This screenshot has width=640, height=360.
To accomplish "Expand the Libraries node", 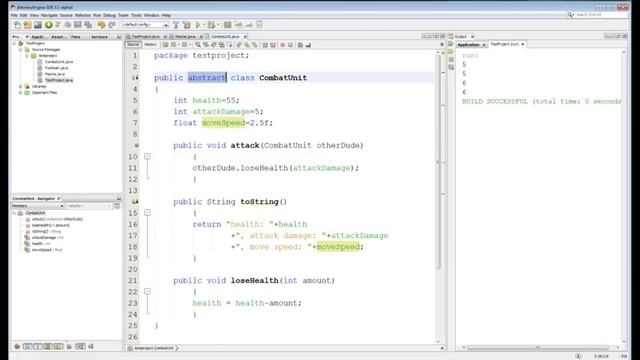I will [x=20, y=87].
